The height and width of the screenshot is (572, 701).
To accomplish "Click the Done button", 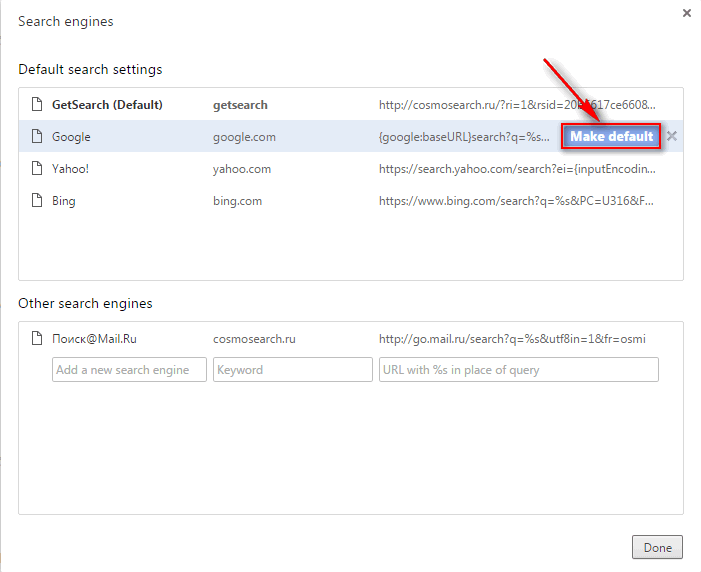I will (657, 547).
